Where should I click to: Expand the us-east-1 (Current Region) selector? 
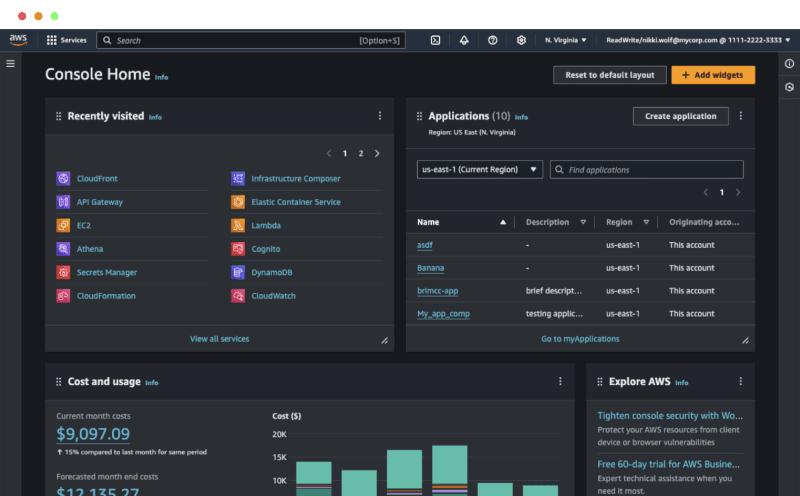(480, 169)
